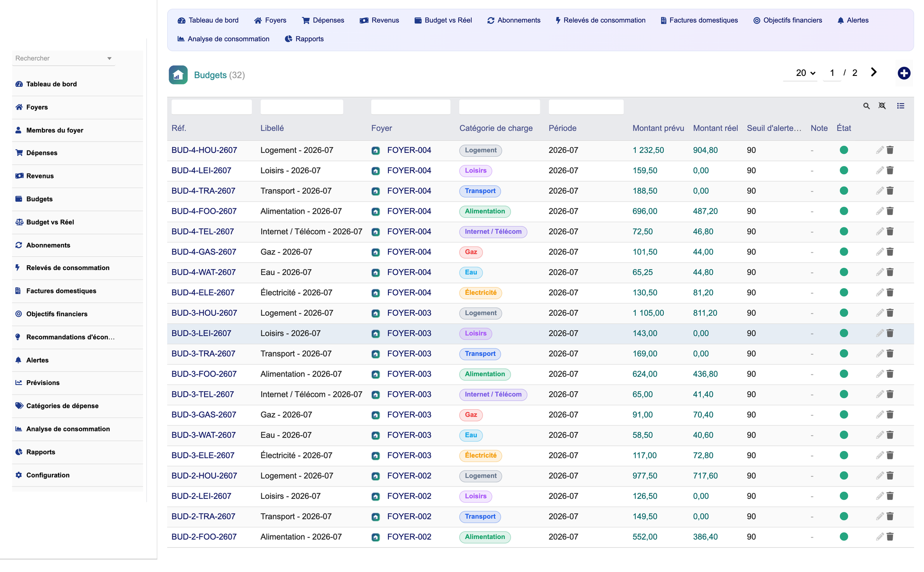Click the tags icon for Catégories de dépense

[x=19, y=406]
